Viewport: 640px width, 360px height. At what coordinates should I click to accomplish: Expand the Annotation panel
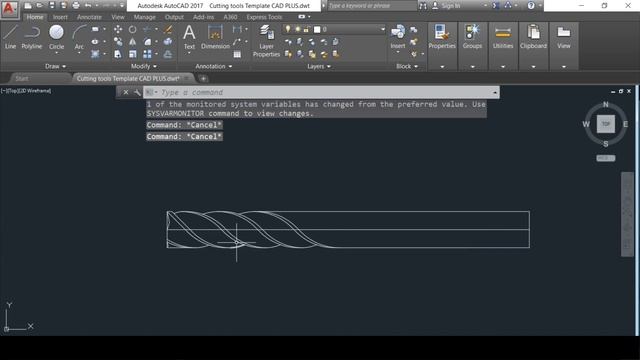pos(213,66)
